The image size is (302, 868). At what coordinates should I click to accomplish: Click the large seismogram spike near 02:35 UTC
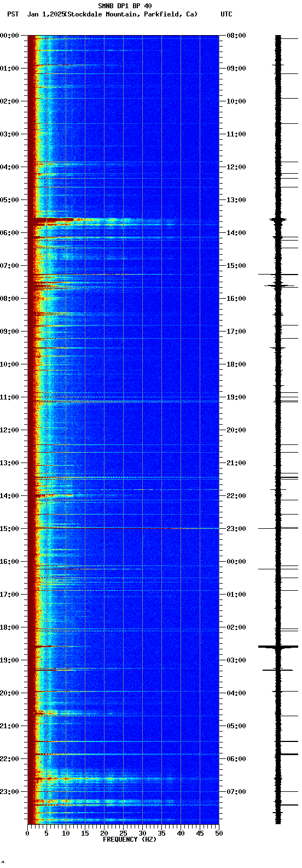click(x=278, y=647)
